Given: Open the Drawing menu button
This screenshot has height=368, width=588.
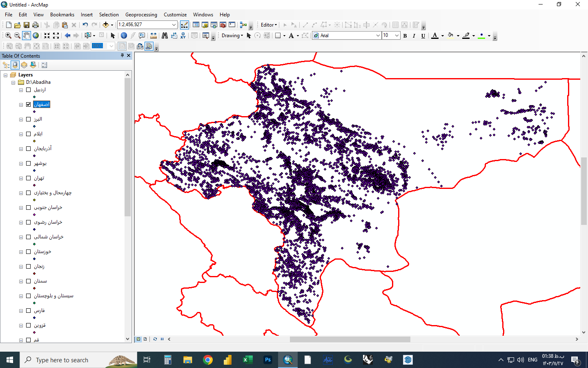Looking at the screenshot, I should coord(232,36).
